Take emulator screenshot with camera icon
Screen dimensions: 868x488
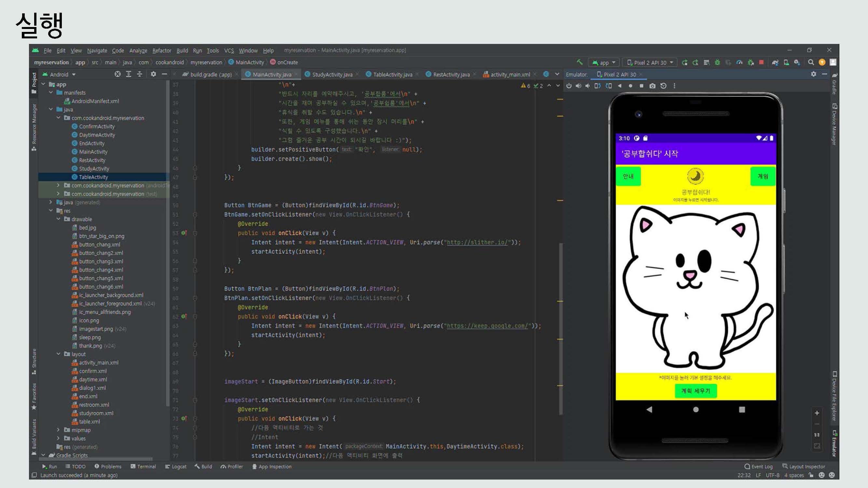652,86
